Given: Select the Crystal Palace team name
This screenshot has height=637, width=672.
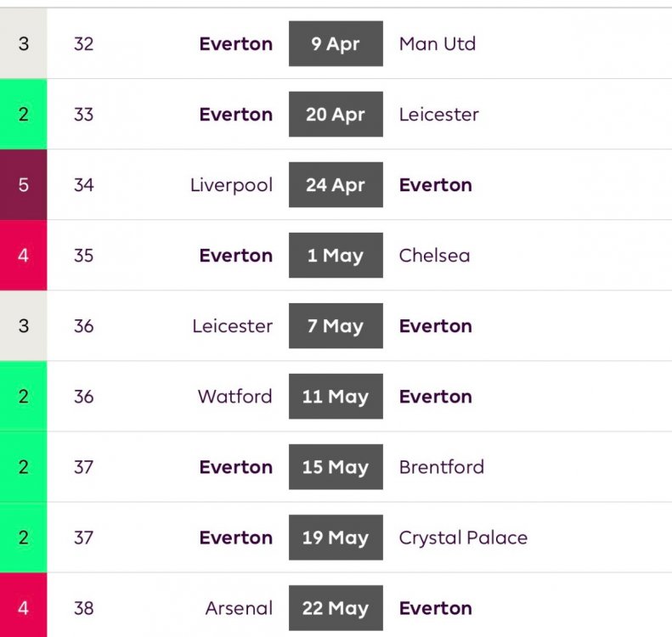Looking at the screenshot, I should tap(463, 538).
